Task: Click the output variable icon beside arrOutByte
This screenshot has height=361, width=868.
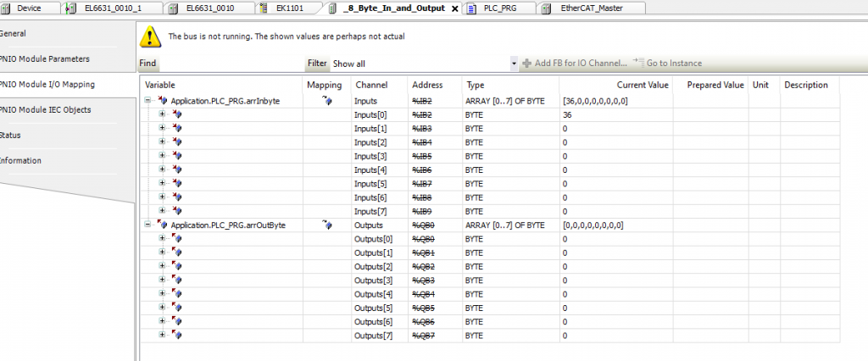Action: pos(163,225)
